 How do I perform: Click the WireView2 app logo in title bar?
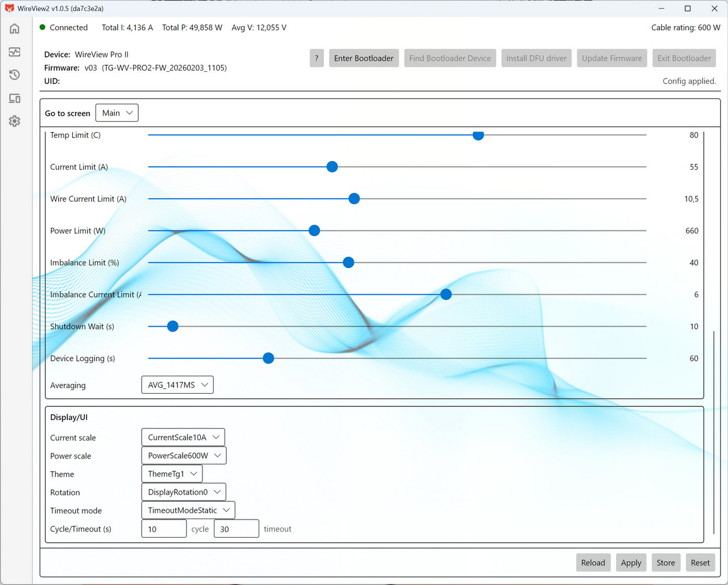(x=9, y=9)
